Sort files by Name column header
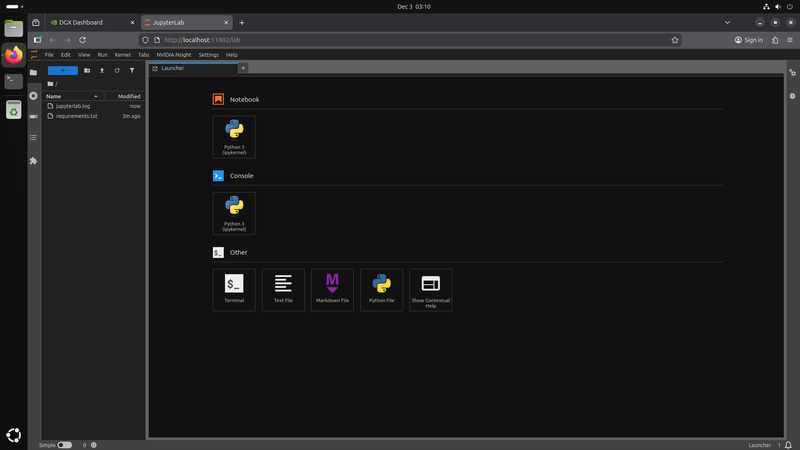The image size is (800, 450). [73, 96]
